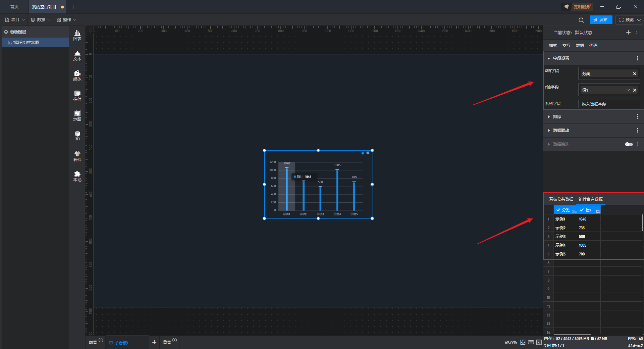Add background via 背景 plus icon
Screen dimensions: 644x349
pos(175,340)
